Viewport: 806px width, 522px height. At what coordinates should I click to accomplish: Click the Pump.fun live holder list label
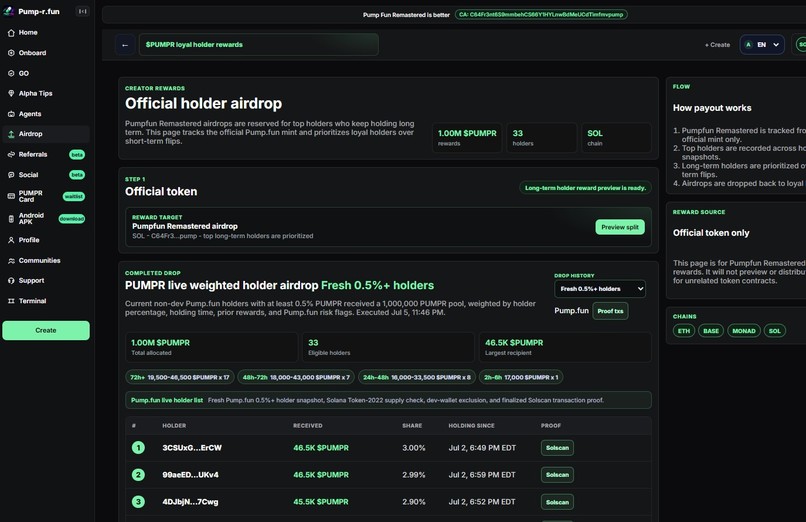coord(167,400)
